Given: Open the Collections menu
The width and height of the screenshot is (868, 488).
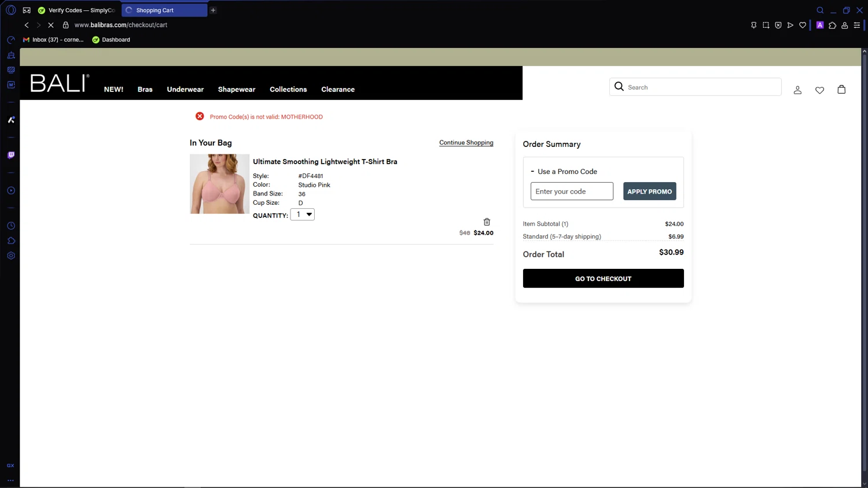Looking at the screenshot, I should point(288,90).
